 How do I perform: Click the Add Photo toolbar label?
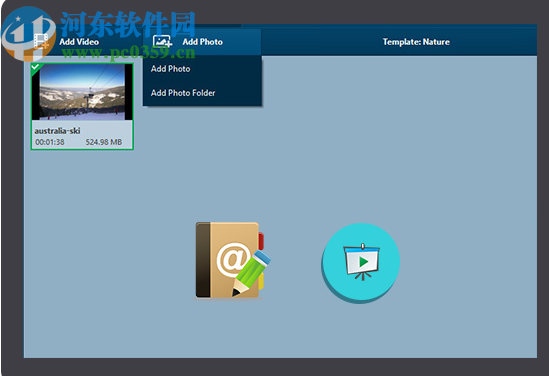tap(202, 42)
